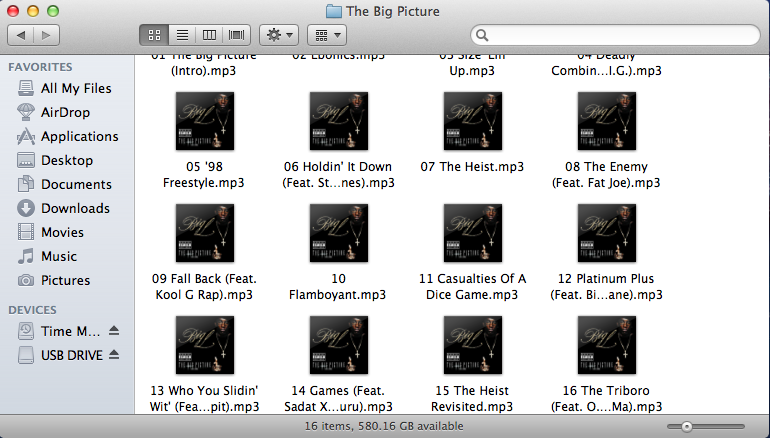This screenshot has height=438, width=770.
Task: Open Downloads in sidebar
Action: point(67,209)
